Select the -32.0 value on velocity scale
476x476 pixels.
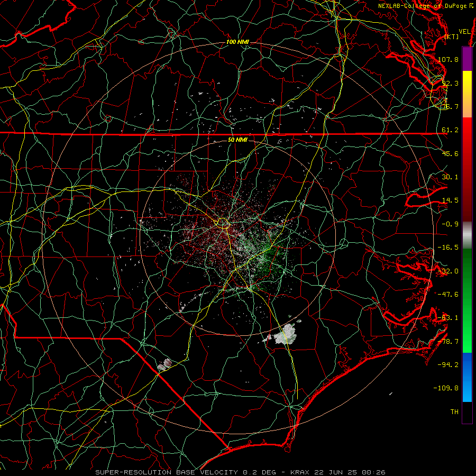448,271
